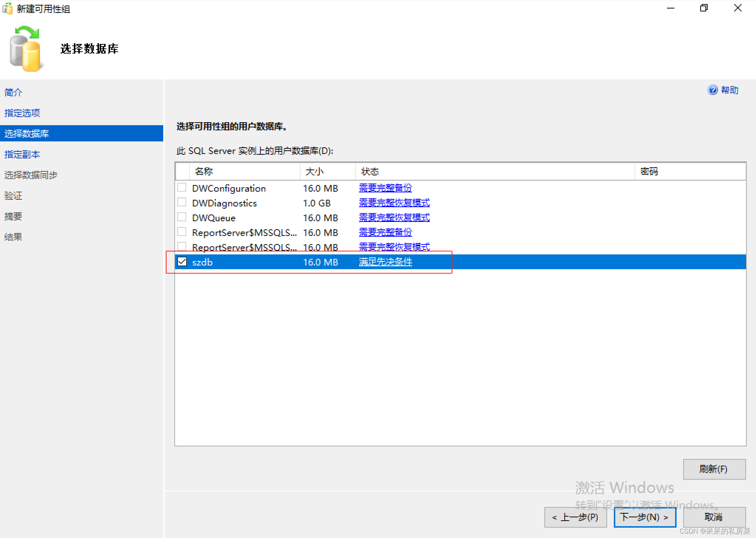Cancel the wizard with 取消 button
This screenshot has width=756, height=538.
coord(714,517)
